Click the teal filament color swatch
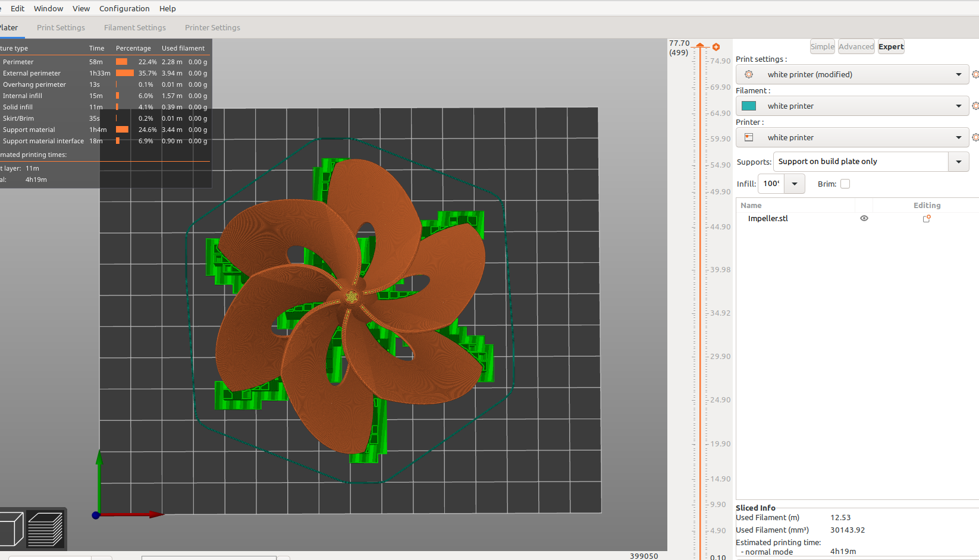 click(748, 105)
